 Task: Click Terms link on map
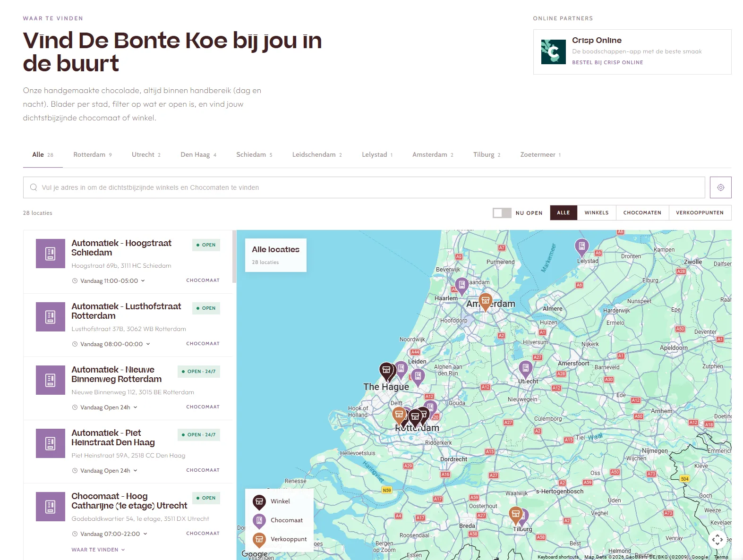(x=721, y=557)
